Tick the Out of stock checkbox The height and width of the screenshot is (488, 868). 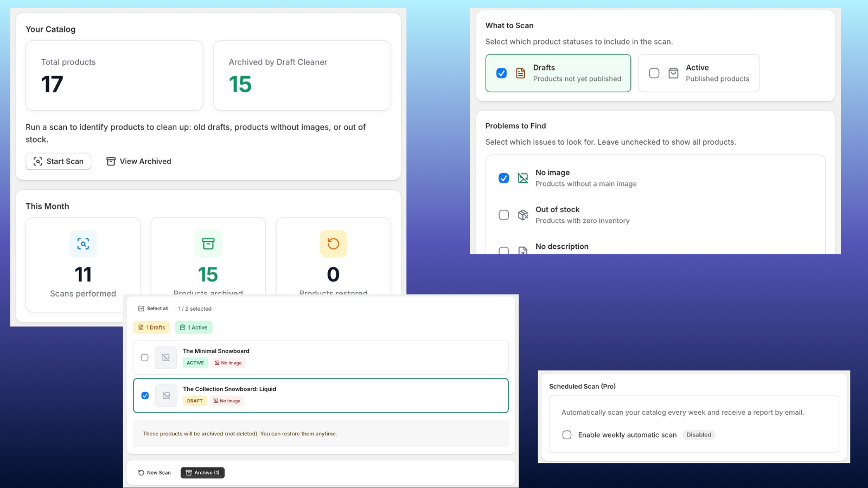click(504, 215)
